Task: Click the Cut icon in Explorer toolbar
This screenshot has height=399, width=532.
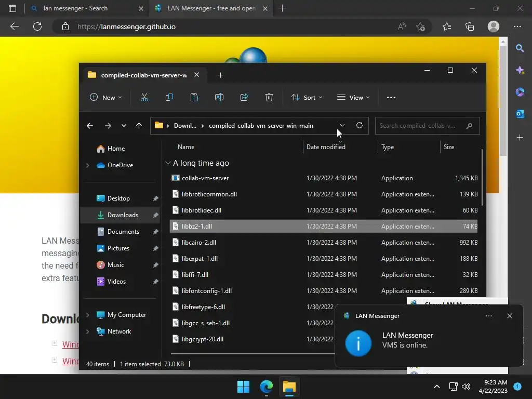Action: point(144,97)
